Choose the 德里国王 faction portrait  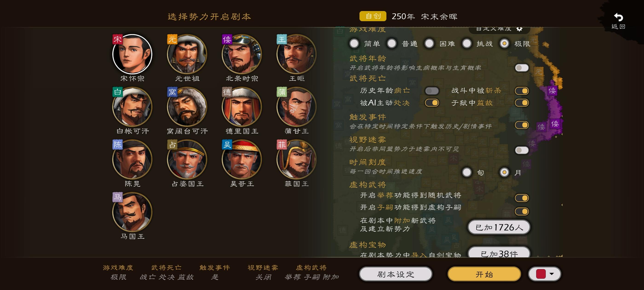click(x=242, y=107)
